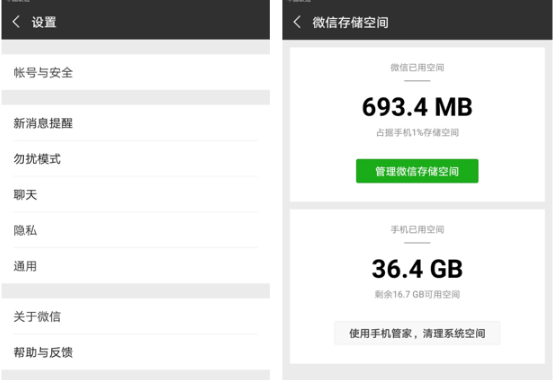Click the 剩余16.7 GB可用空间 text
Viewport: 554px width, 380px height.
417,294
